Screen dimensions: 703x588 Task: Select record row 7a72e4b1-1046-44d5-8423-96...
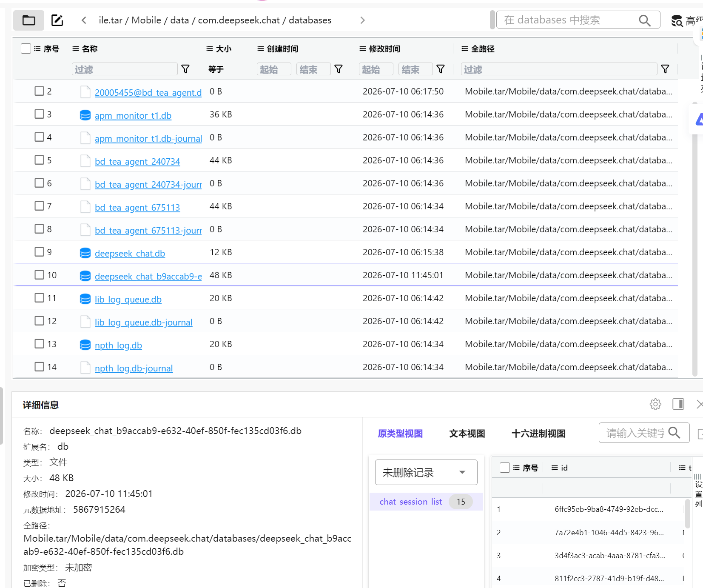(589, 532)
